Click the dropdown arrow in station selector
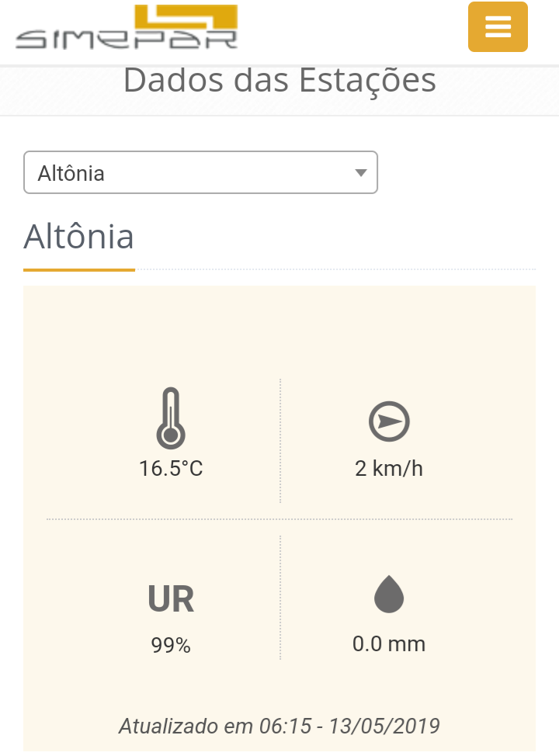The width and height of the screenshot is (559, 756). pyautogui.click(x=361, y=172)
